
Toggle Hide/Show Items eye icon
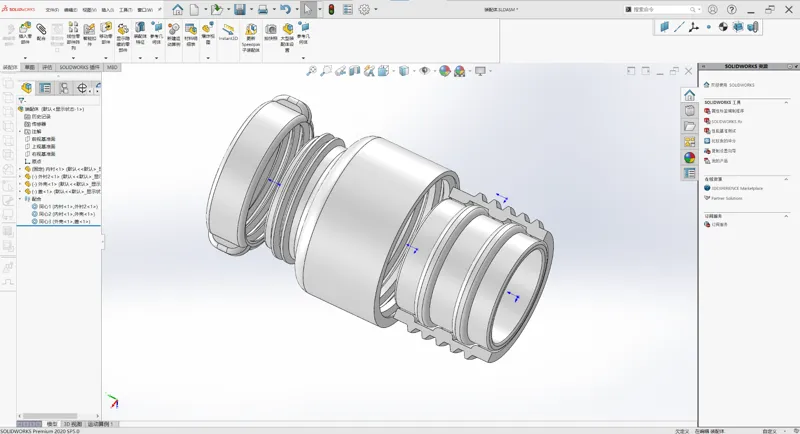click(x=424, y=71)
